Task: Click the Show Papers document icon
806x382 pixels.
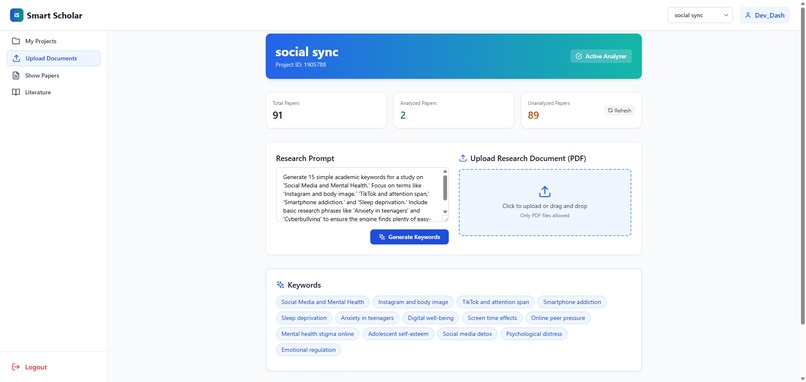Action: pyautogui.click(x=16, y=76)
